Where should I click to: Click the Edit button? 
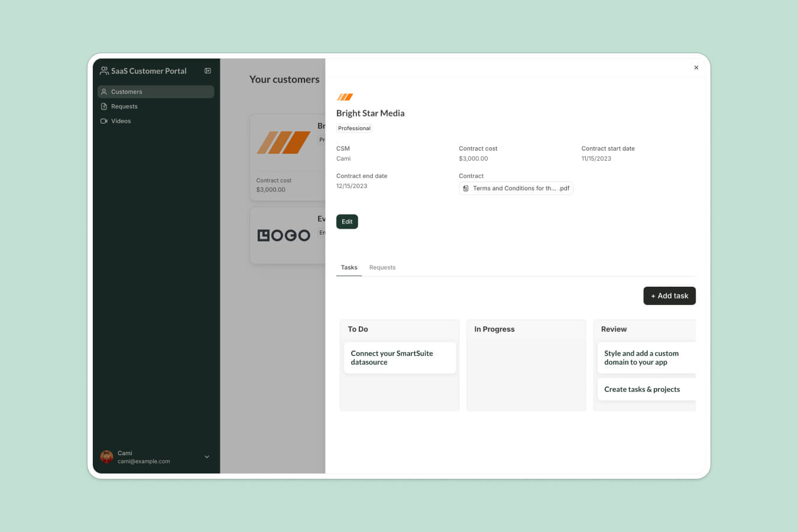(x=347, y=222)
